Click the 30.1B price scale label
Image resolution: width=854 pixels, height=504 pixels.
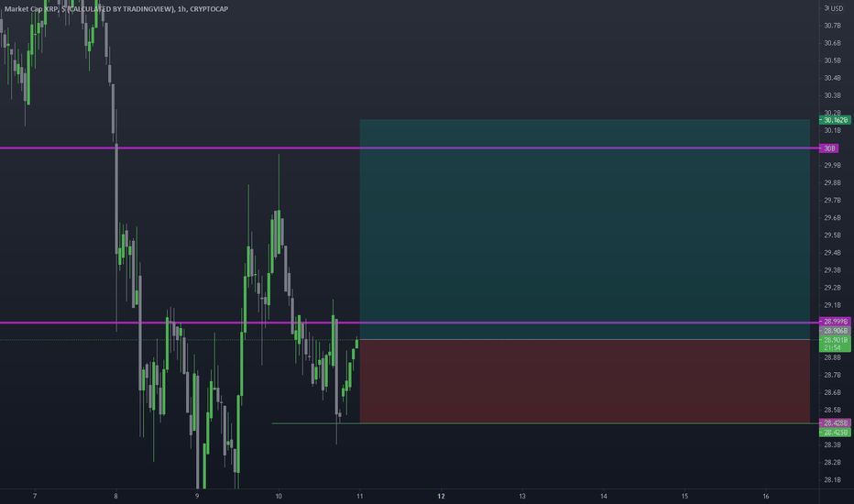click(x=832, y=130)
